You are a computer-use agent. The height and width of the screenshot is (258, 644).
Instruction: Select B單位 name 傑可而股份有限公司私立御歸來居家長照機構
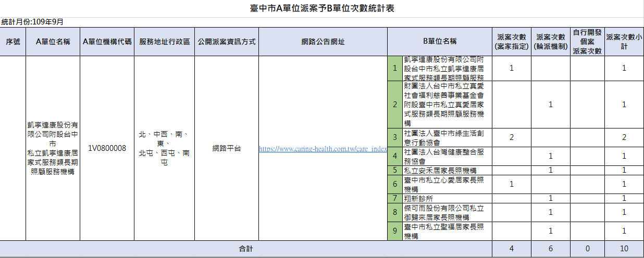(x=447, y=212)
